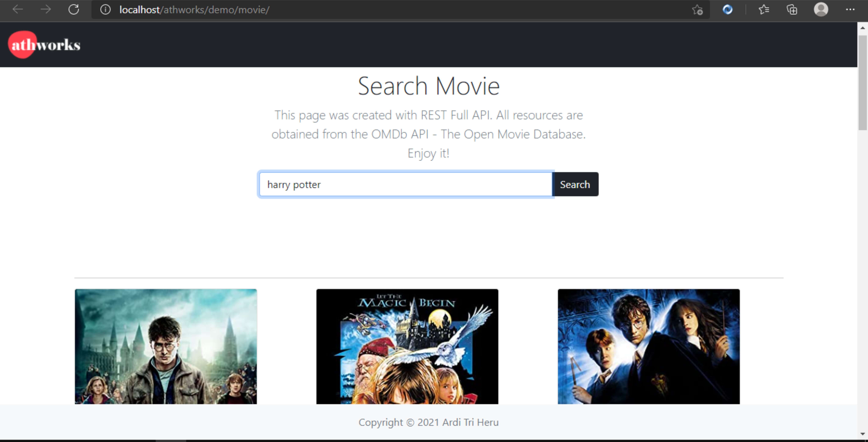This screenshot has width=868, height=442.
Task: Click the browser forward arrow
Action: (x=45, y=9)
